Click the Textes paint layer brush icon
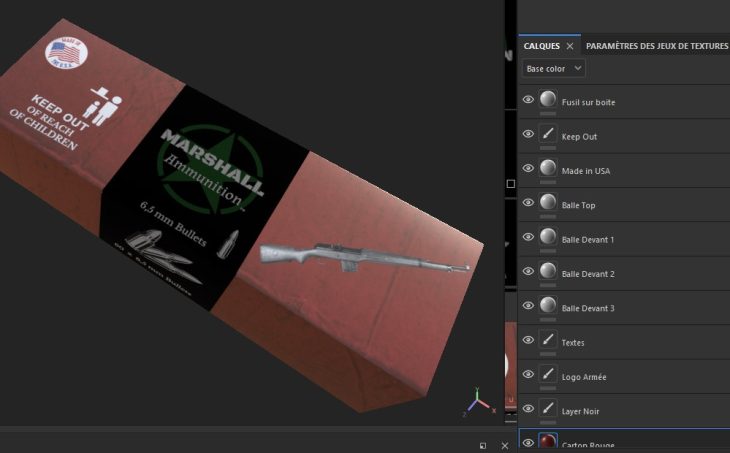730x453 pixels. [548, 340]
